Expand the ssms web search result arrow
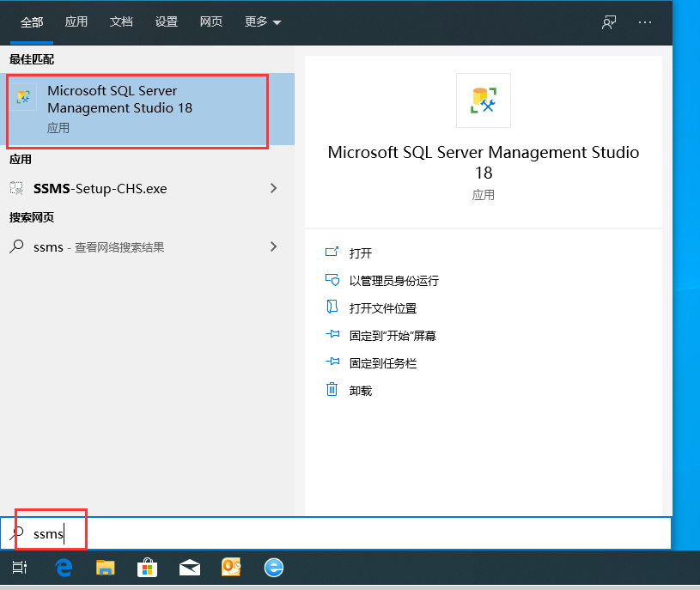The height and width of the screenshot is (590, 700). click(274, 246)
